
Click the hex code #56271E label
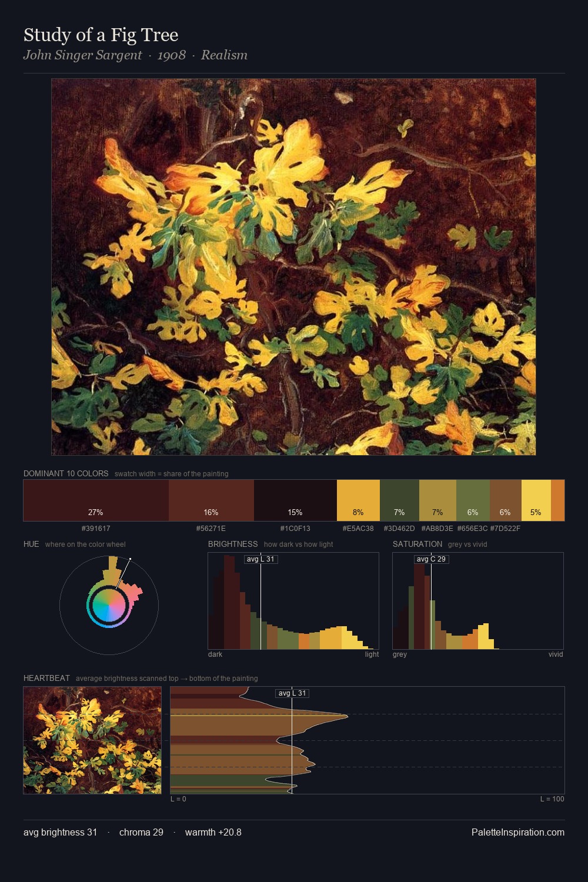211,528
